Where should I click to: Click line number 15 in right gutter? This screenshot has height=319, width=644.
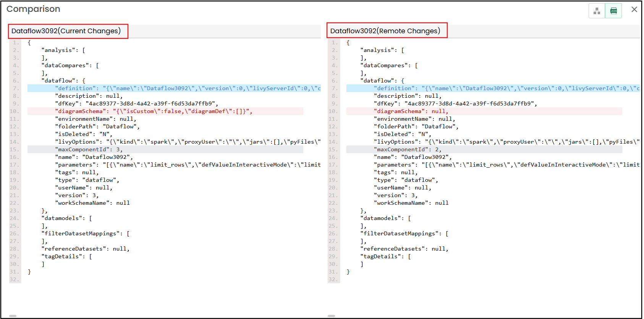[333, 149]
